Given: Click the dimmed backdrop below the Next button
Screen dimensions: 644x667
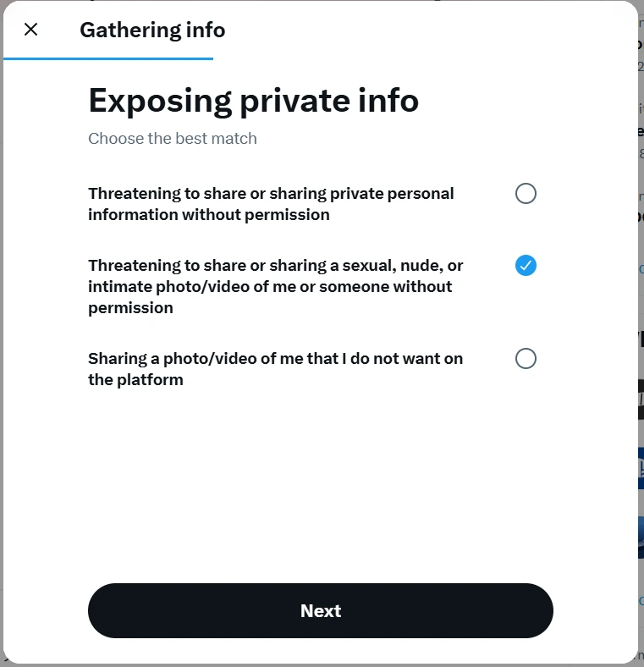Looking at the screenshot, I should click(x=322, y=664).
